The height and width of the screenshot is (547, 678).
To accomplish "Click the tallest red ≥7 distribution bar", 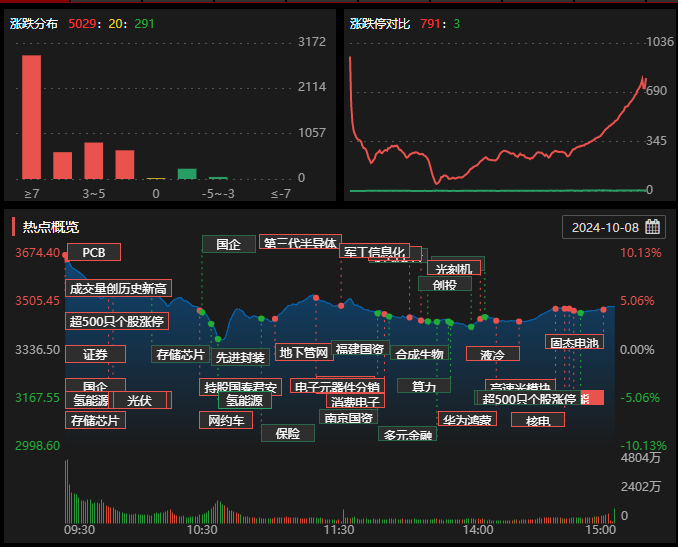I will 32,117.
